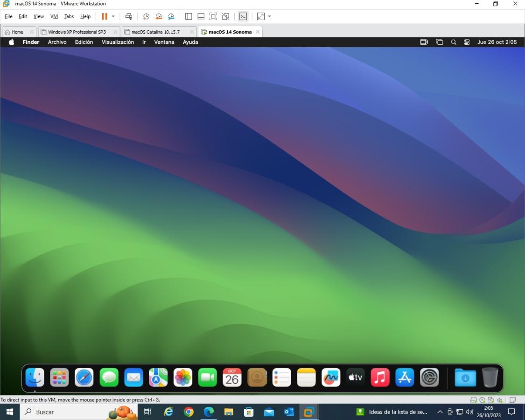Open the Archivo menu in Finder
The width and height of the screenshot is (525, 420).
pos(57,42)
